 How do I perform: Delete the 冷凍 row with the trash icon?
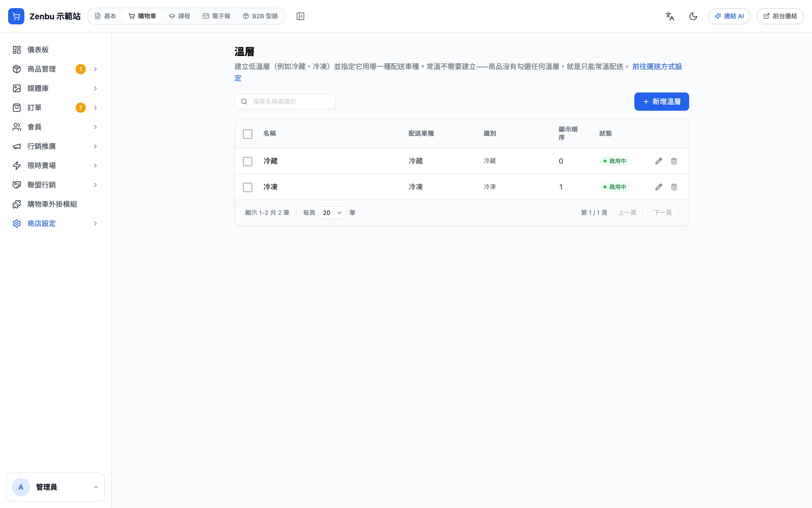tap(674, 187)
